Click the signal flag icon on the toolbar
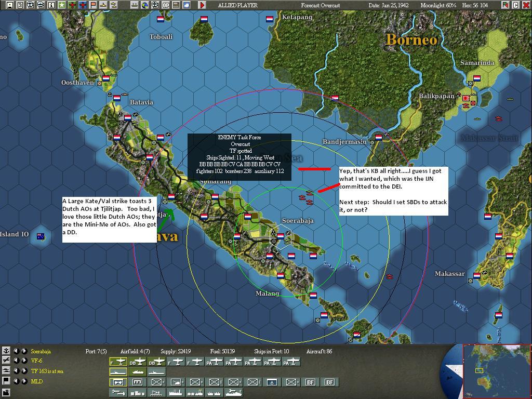This screenshot has width=532, height=399. [94, 4]
